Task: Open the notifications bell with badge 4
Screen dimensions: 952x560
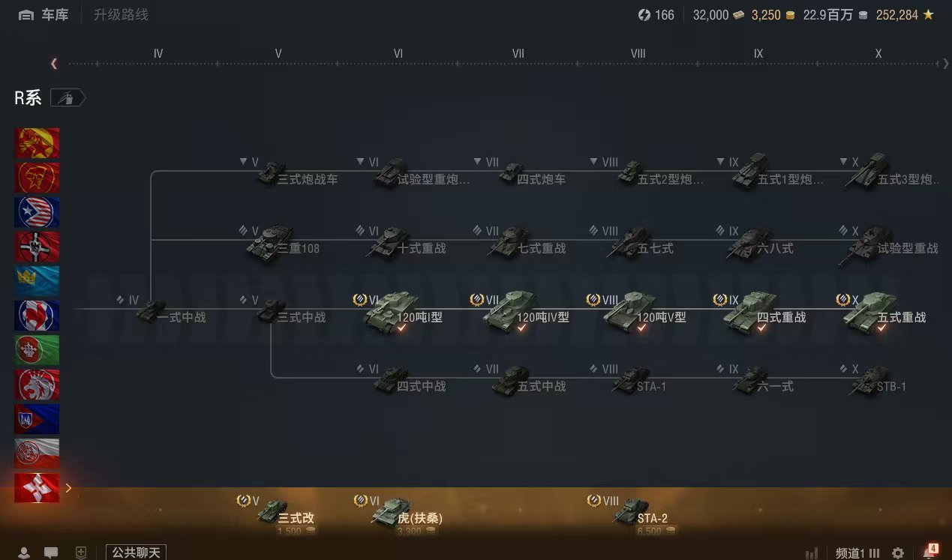Action: [x=929, y=552]
